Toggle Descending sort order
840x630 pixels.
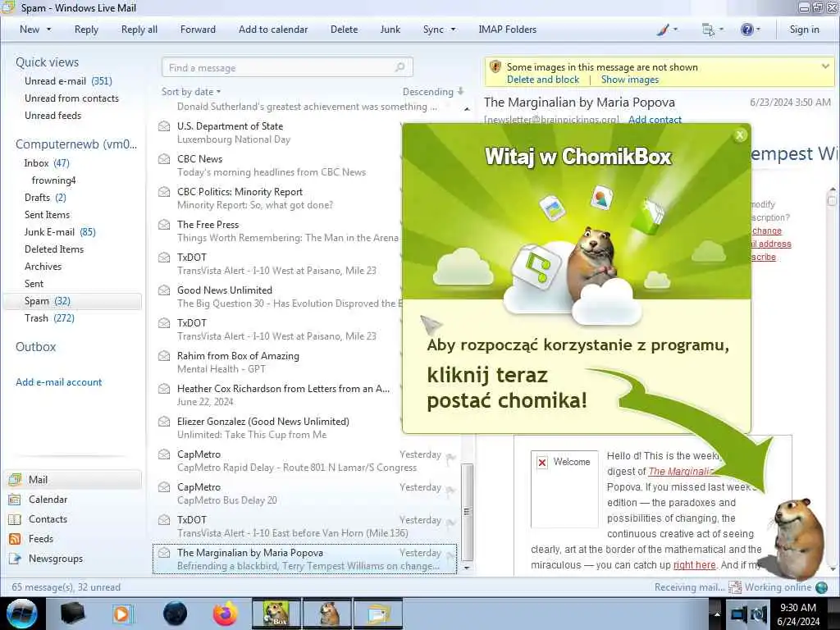coord(433,92)
